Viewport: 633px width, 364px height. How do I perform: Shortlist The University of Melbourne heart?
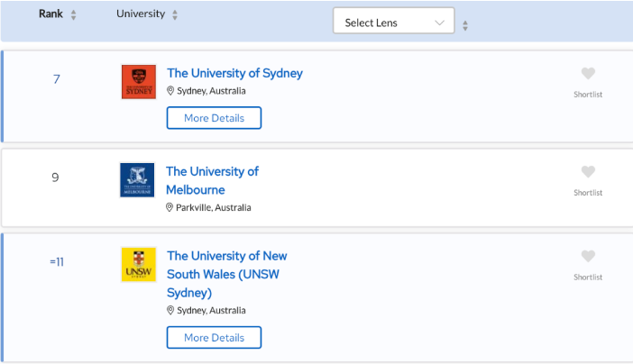(x=588, y=171)
